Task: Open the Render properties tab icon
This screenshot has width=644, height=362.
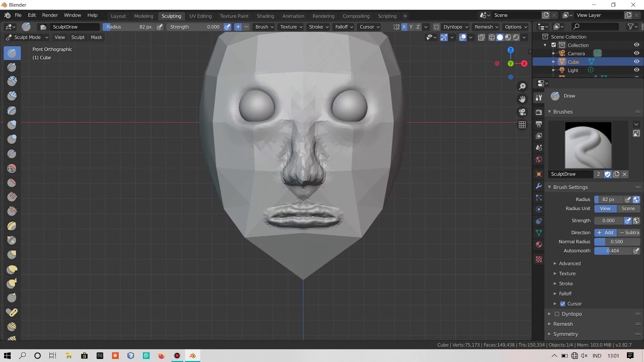Action: point(539,112)
